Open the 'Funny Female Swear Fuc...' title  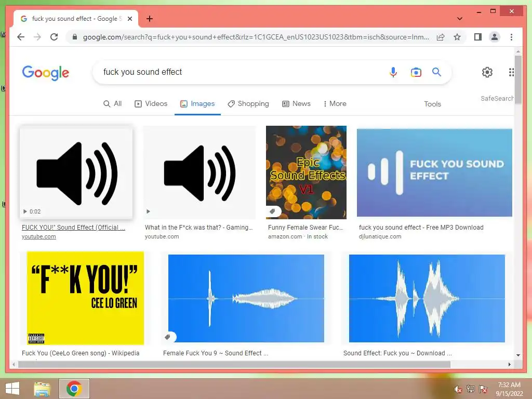tap(305, 228)
